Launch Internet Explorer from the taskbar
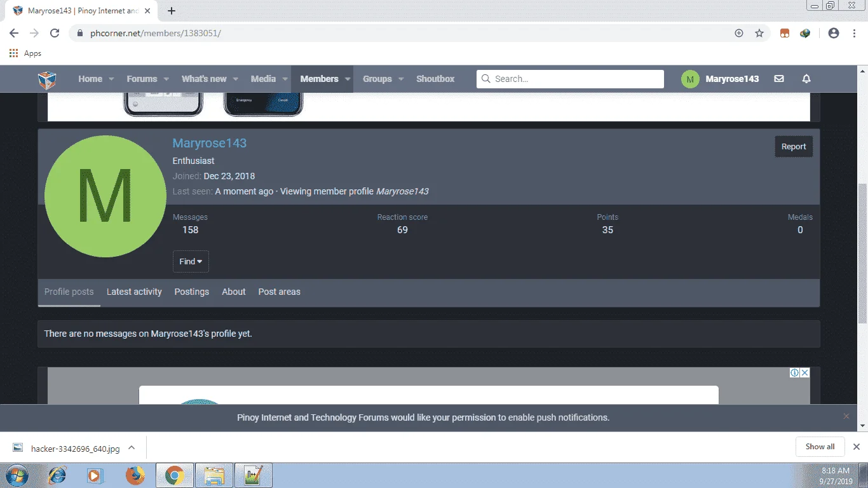 pyautogui.click(x=57, y=475)
